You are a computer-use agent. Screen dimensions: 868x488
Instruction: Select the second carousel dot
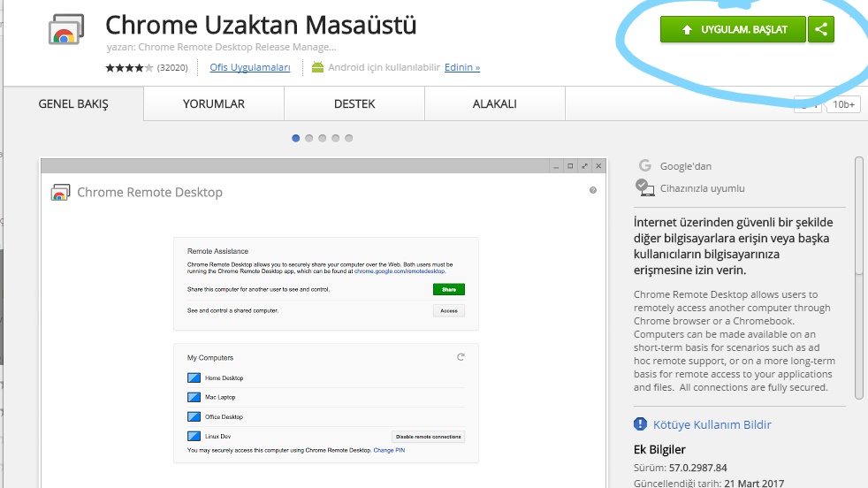point(308,138)
